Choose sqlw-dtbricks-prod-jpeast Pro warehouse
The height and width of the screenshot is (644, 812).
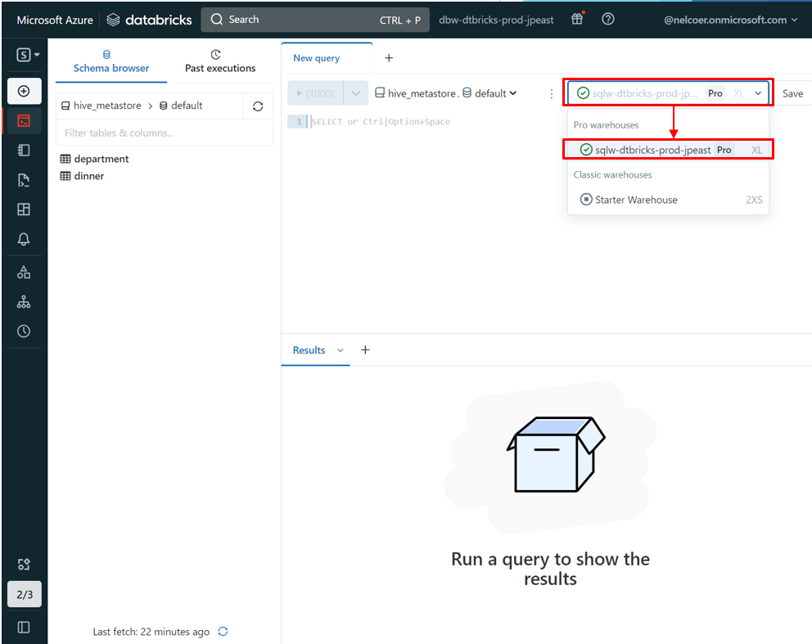pos(668,150)
